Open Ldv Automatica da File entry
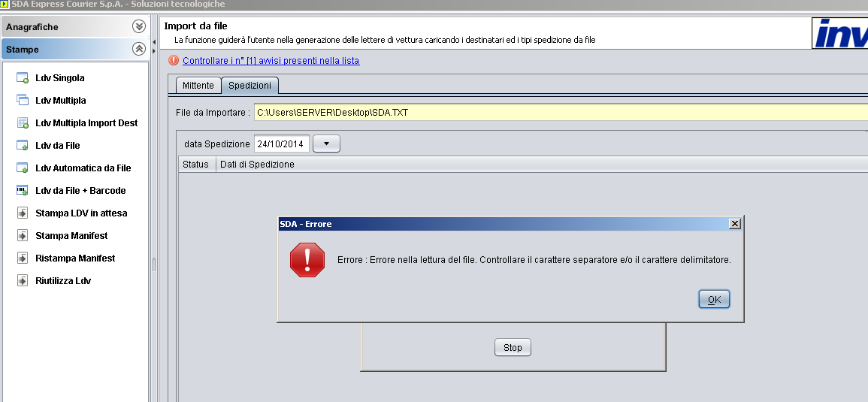Screen dimensions: 868x402 [83, 168]
